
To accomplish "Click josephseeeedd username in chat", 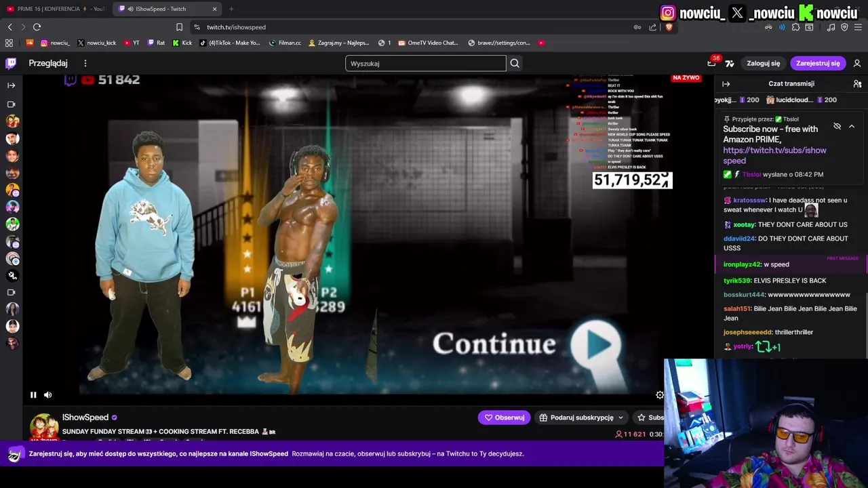I will point(748,332).
